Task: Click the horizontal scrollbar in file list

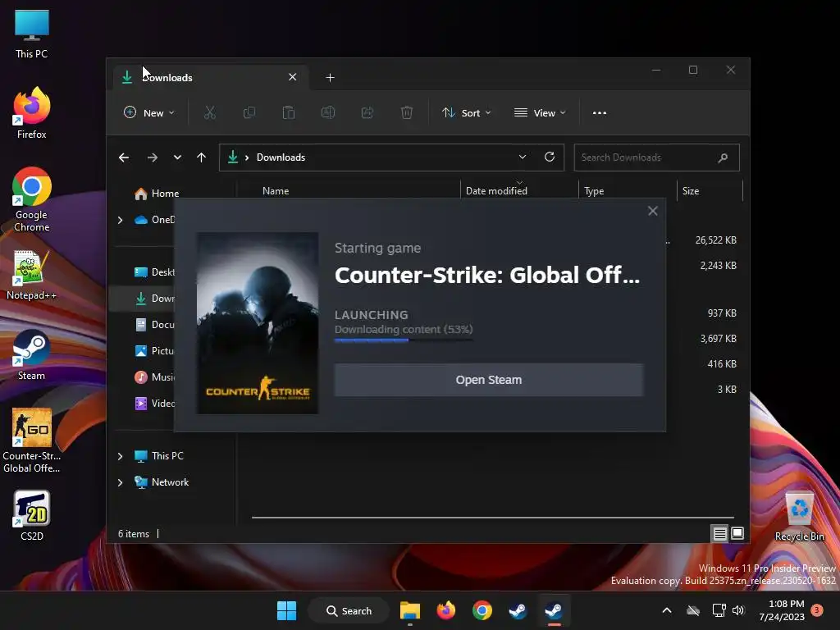Action: 493,518
